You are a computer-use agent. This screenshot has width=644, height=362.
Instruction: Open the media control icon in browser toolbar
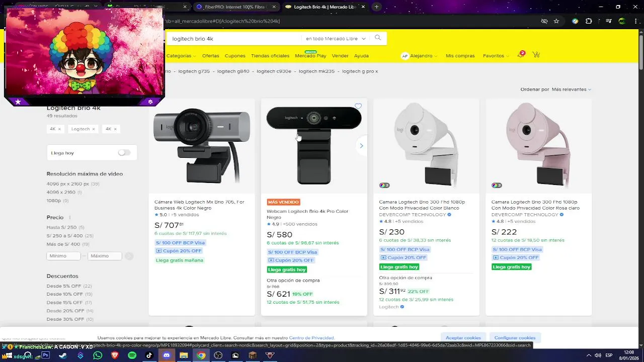pos(608,21)
